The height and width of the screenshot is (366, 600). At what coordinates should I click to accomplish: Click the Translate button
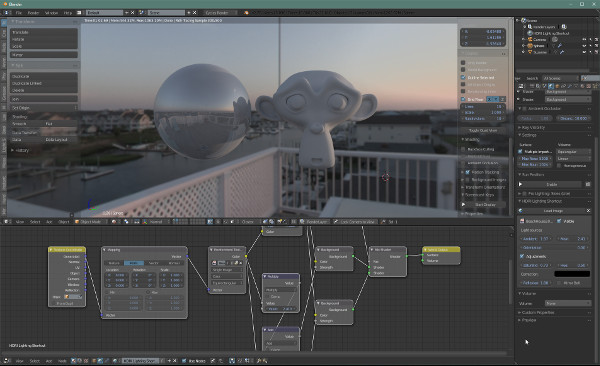click(x=44, y=32)
